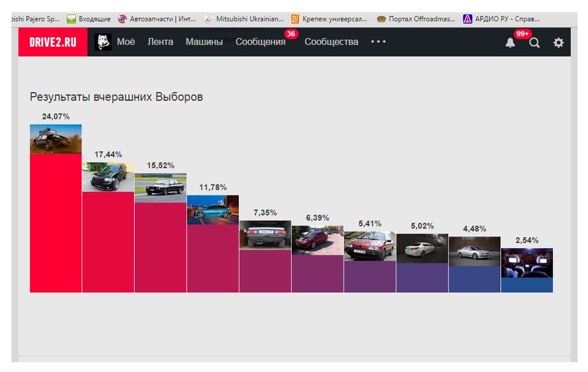
Task: Click the Mitsubishi Ukrainian bookmark favicon
Action: [x=208, y=19]
